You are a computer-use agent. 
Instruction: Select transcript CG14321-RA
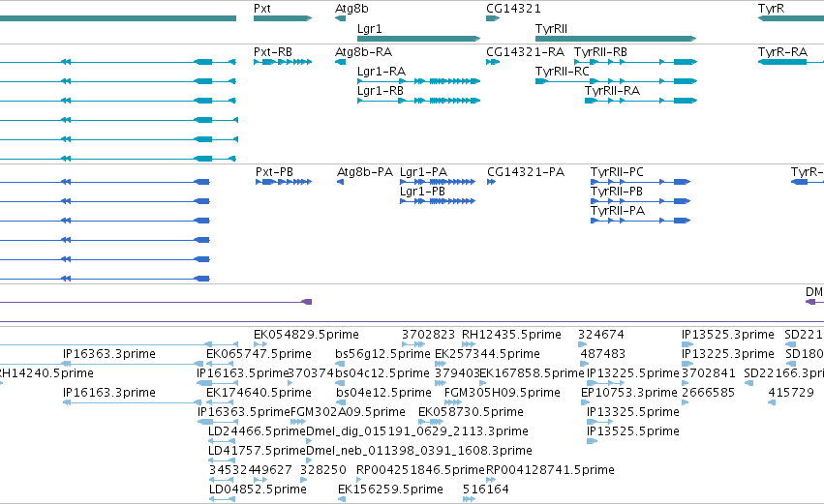click(x=526, y=52)
